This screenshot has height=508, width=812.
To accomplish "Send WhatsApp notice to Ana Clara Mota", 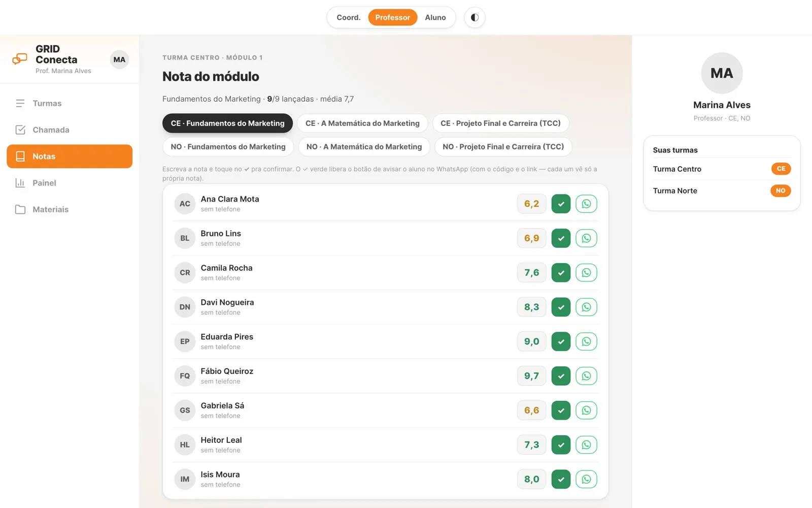I will [586, 204].
